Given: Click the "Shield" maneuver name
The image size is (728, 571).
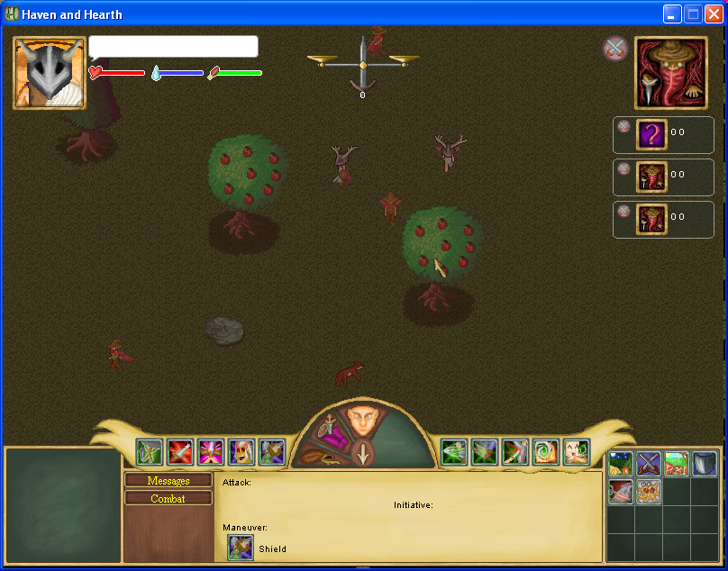Looking at the screenshot, I should 272,548.
